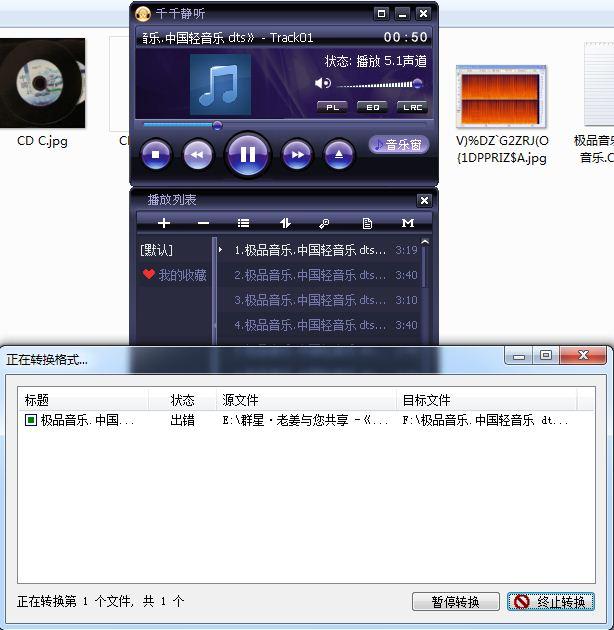Minimize the 正在转换格式 dialog
614x630 pixels.
[519, 356]
